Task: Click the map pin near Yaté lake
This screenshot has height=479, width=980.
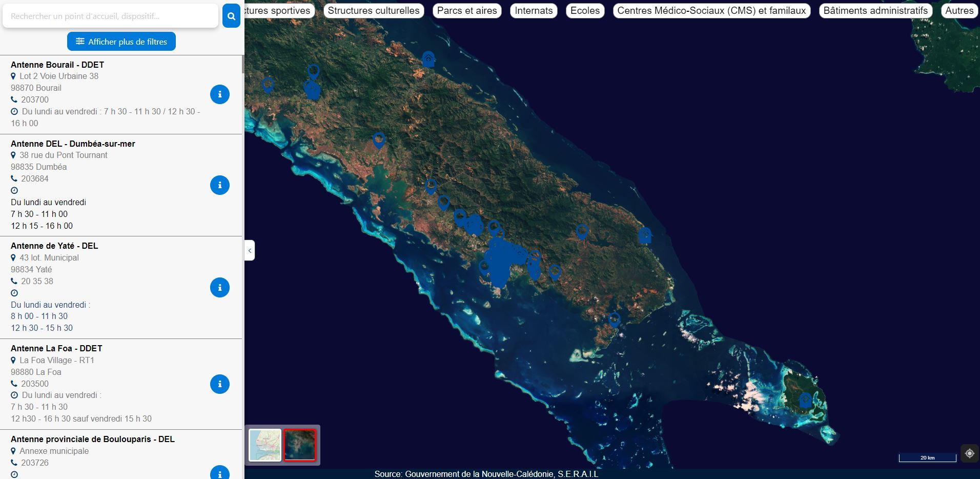Action: point(582,231)
